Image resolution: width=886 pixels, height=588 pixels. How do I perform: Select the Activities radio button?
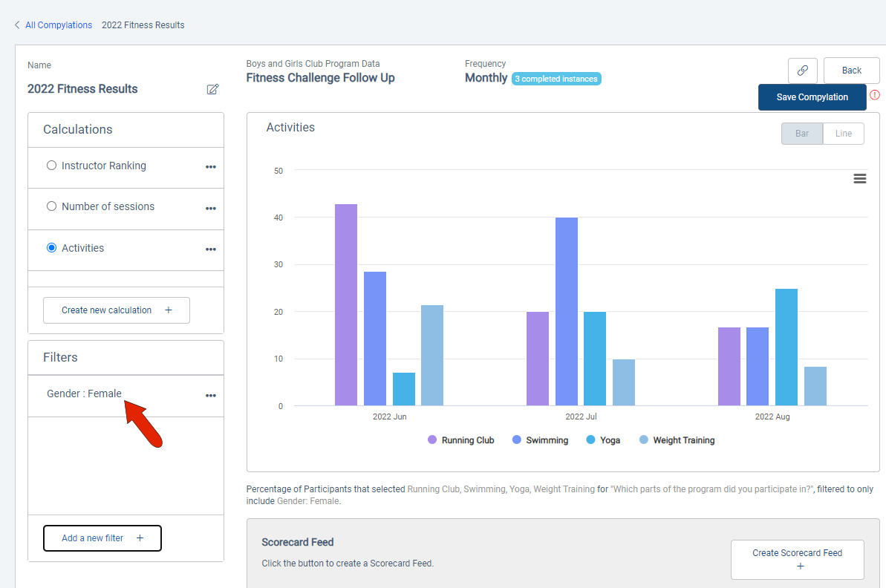(51, 247)
